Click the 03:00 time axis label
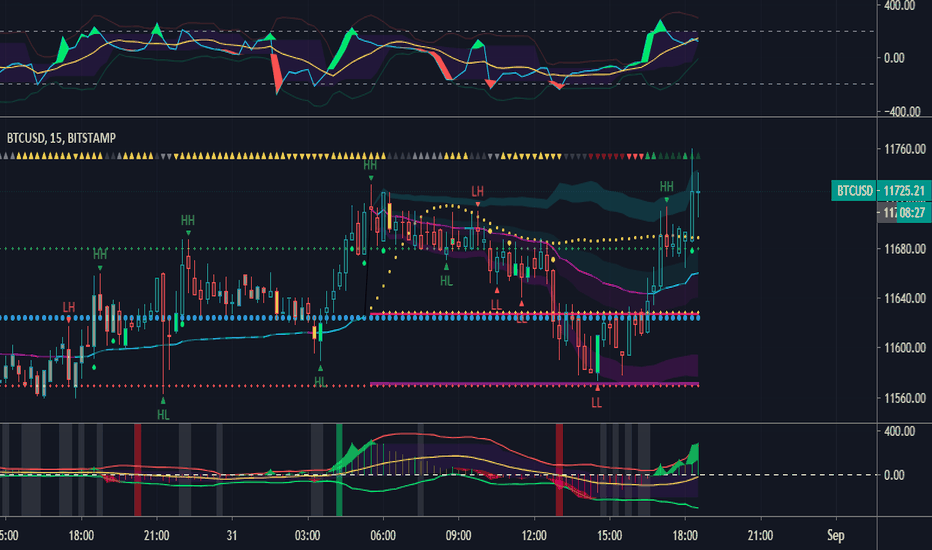This screenshot has width=932, height=550. click(x=307, y=536)
